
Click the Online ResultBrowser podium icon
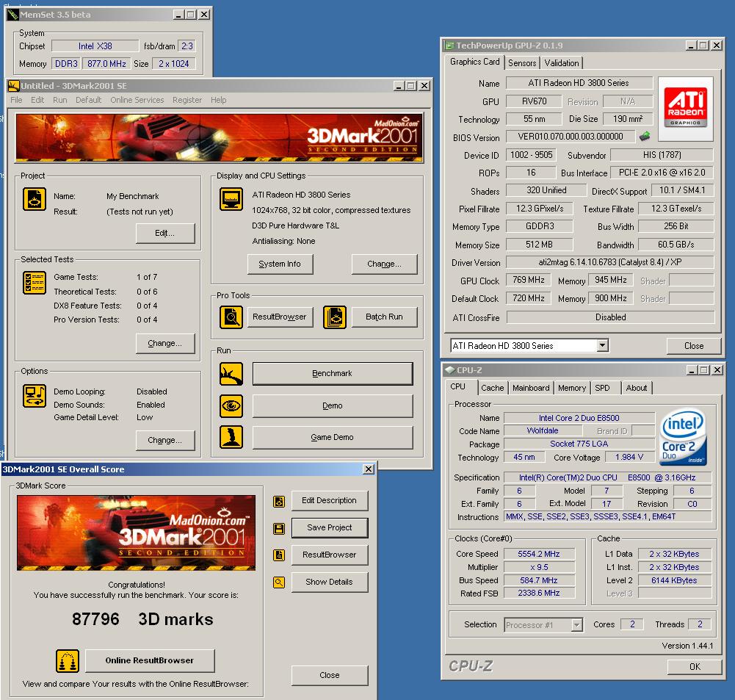(x=67, y=661)
